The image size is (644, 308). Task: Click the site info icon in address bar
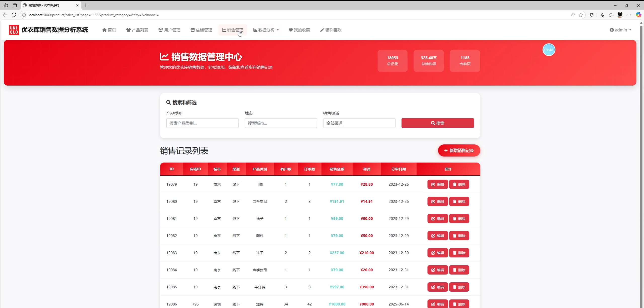pyautogui.click(x=24, y=15)
